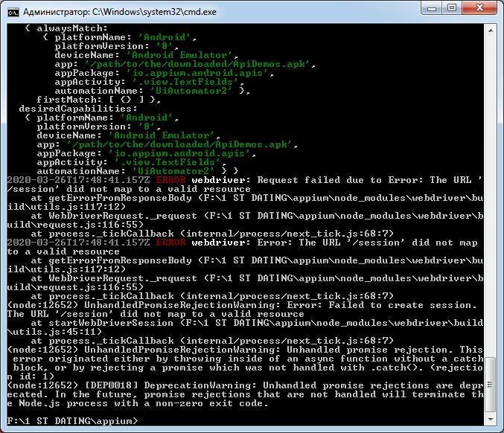Click the 'firstMatch: [ {} ] },' line
The width and height of the screenshot is (504, 433).
[98, 100]
